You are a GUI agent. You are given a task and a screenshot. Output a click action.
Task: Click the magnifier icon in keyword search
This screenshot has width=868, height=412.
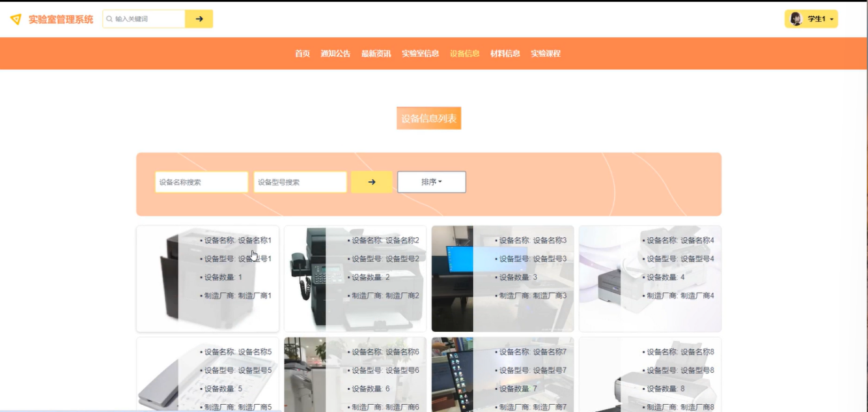pos(109,19)
